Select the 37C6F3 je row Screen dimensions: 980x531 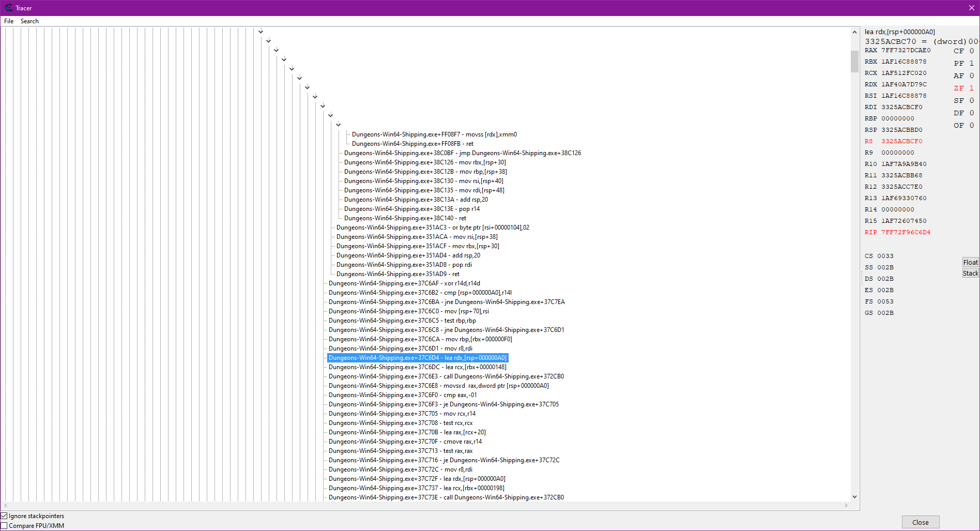(443, 404)
